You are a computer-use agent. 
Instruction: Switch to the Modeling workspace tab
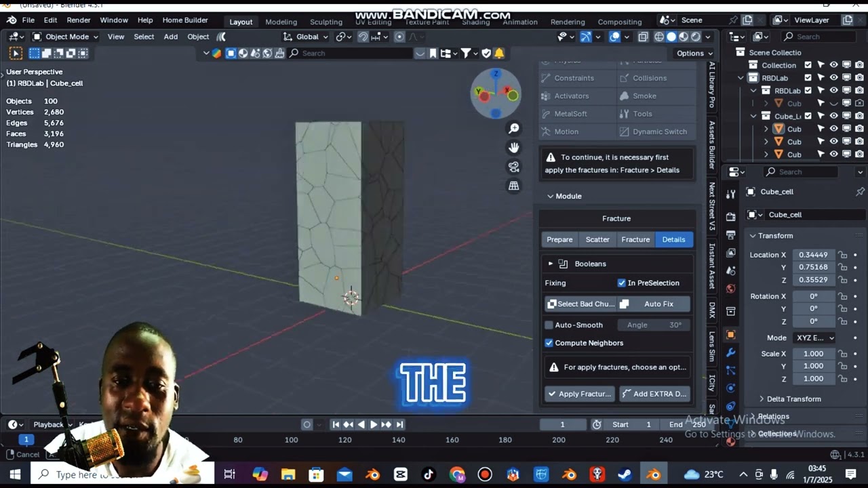281,22
